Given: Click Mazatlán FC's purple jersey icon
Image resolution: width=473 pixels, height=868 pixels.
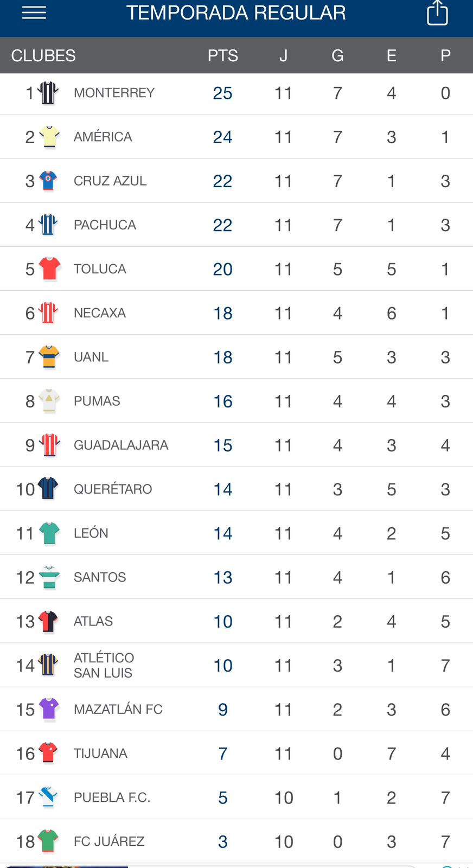Looking at the screenshot, I should pos(49,709).
